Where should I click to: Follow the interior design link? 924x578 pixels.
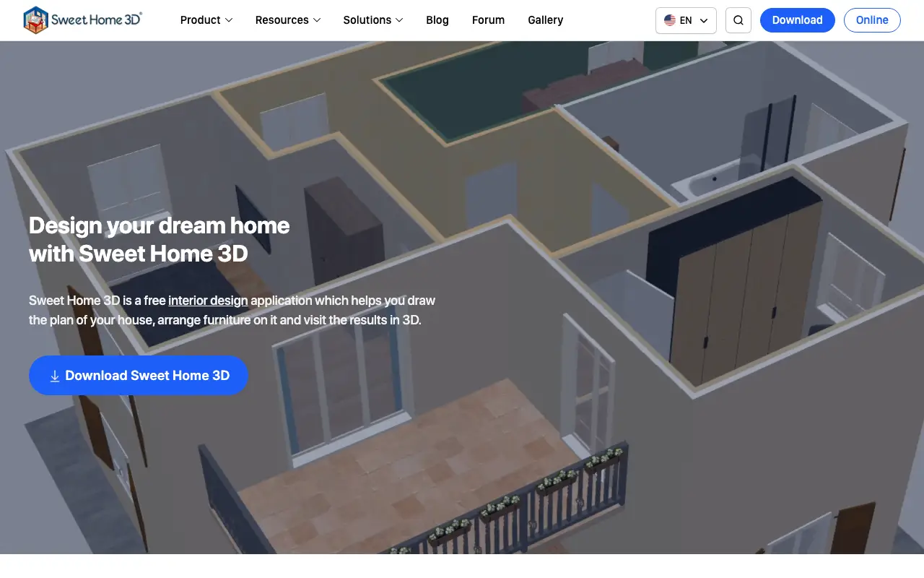click(x=208, y=301)
